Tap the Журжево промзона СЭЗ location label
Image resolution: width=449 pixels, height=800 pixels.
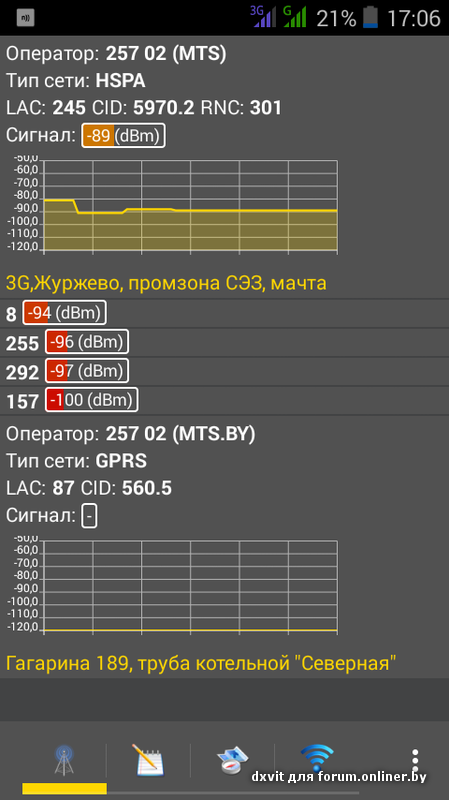(x=166, y=283)
